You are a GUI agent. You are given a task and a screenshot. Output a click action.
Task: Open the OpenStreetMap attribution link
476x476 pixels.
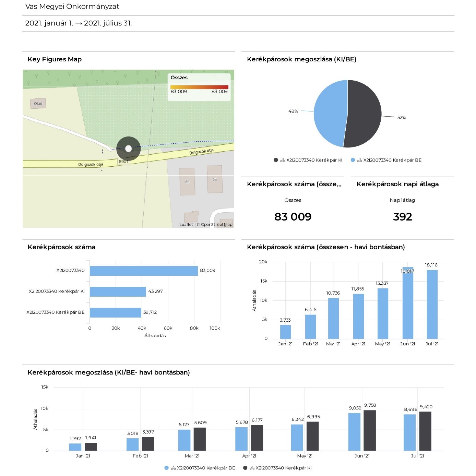click(216, 225)
